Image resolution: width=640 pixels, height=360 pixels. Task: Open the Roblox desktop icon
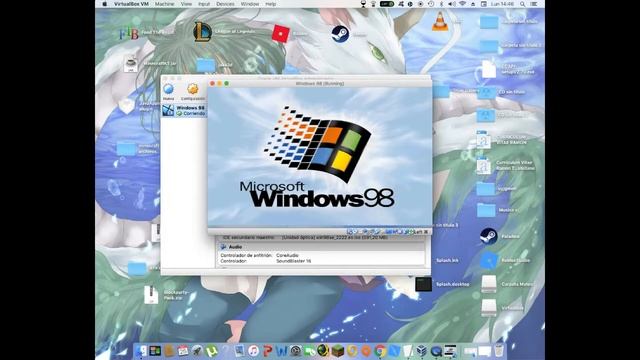281,34
